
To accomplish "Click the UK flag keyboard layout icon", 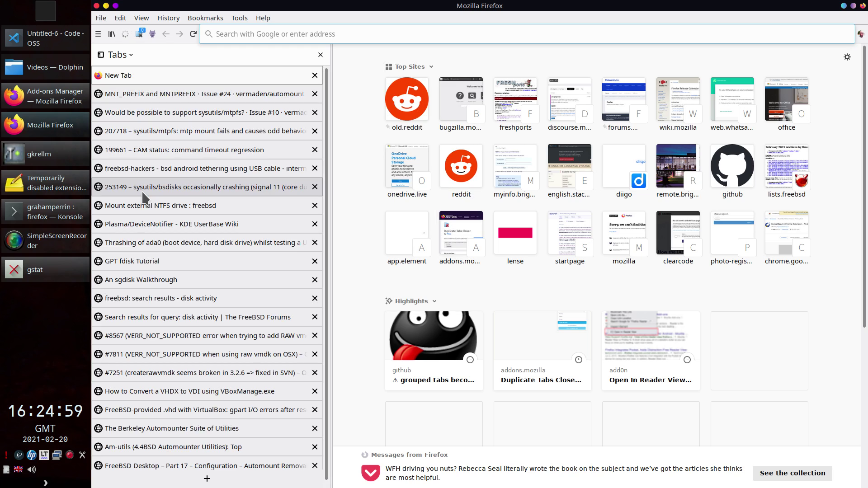I will point(19,469).
